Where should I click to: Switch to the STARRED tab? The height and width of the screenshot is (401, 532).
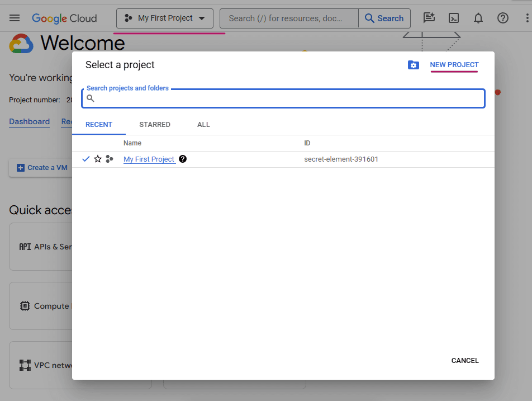pyautogui.click(x=155, y=125)
